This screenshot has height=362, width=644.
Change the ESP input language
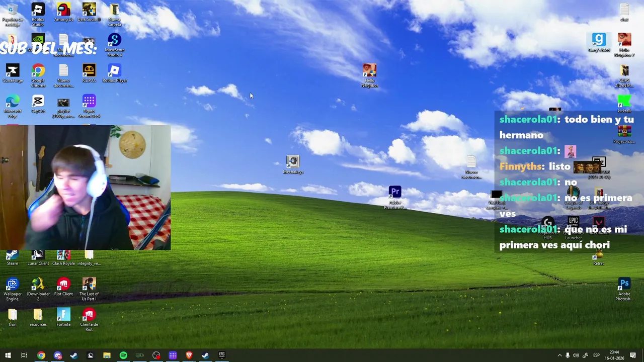(x=596, y=355)
